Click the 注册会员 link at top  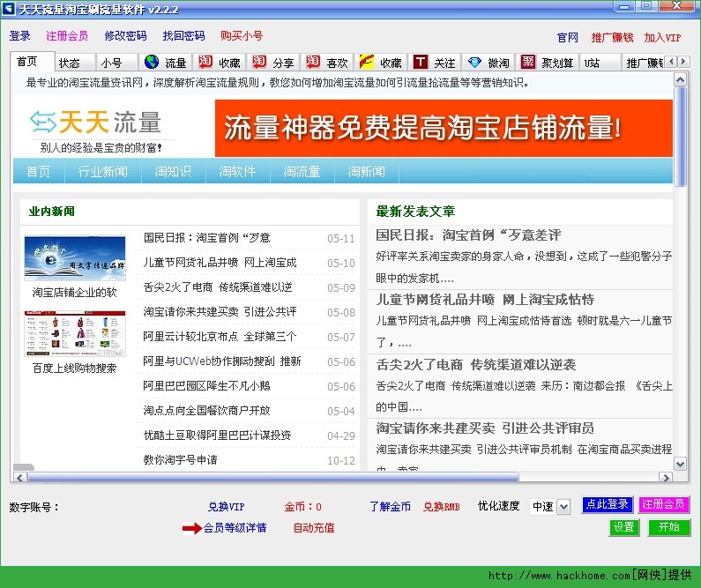67,36
